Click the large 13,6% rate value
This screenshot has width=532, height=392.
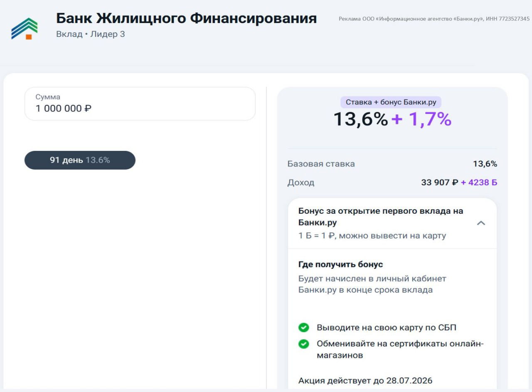[x=361, y=119]
